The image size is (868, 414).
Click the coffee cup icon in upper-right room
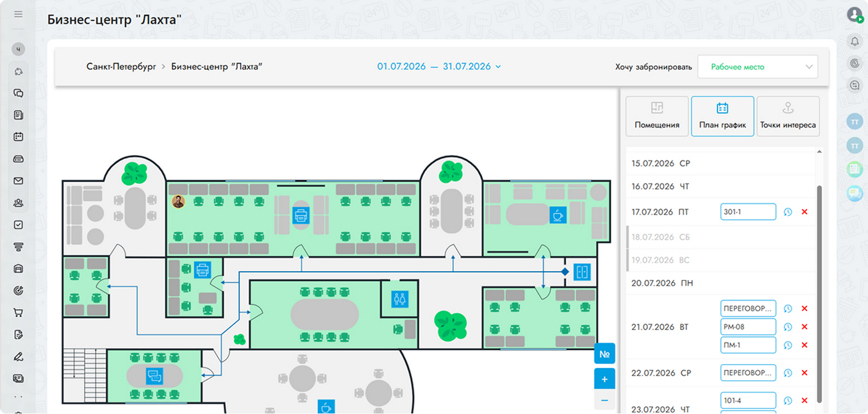pyautogui.click(x=558, y=215)
